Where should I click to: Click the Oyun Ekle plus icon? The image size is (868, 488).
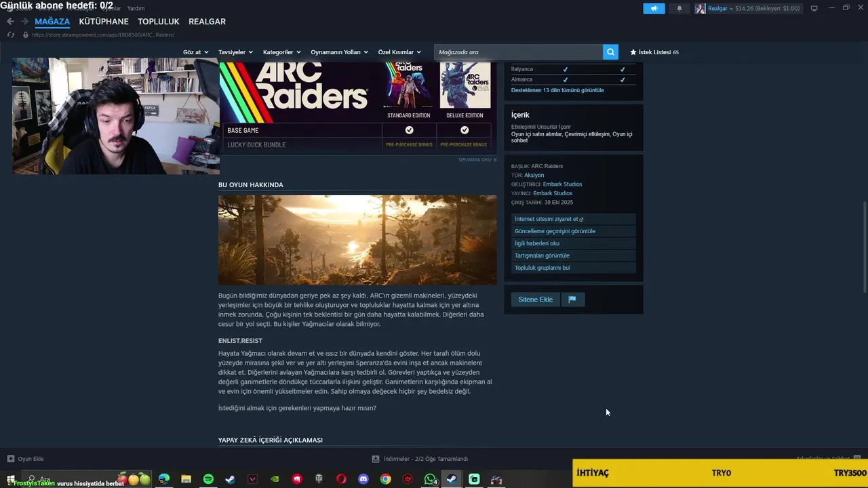(x=10, y=459)
